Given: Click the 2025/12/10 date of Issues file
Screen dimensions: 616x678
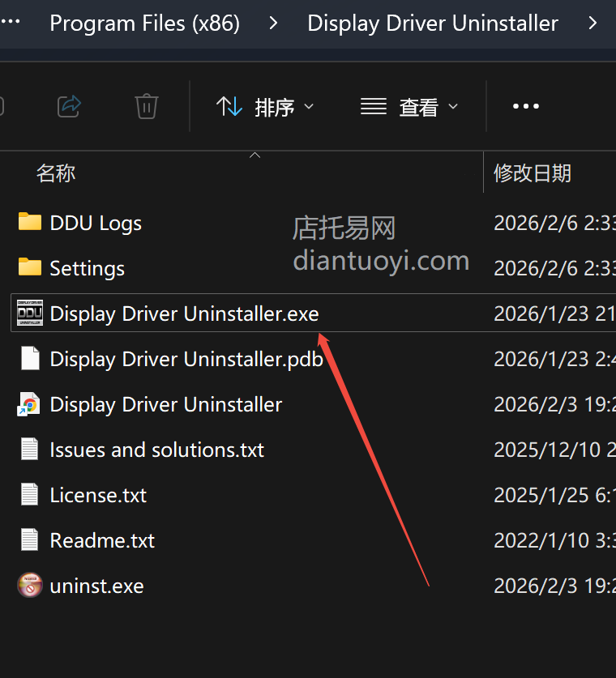Looking at the screenshot, I should [x=554, y=450].
